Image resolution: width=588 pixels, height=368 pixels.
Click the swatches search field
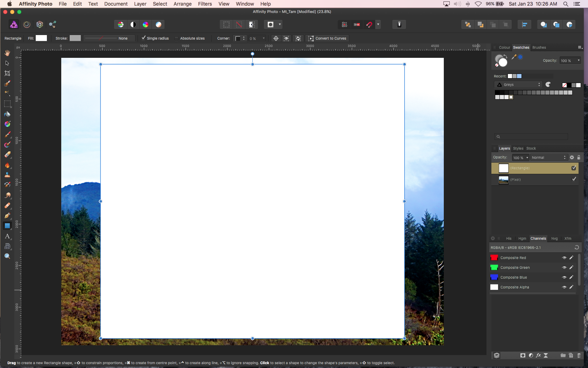pyautogui.click(x=531, y=137)
